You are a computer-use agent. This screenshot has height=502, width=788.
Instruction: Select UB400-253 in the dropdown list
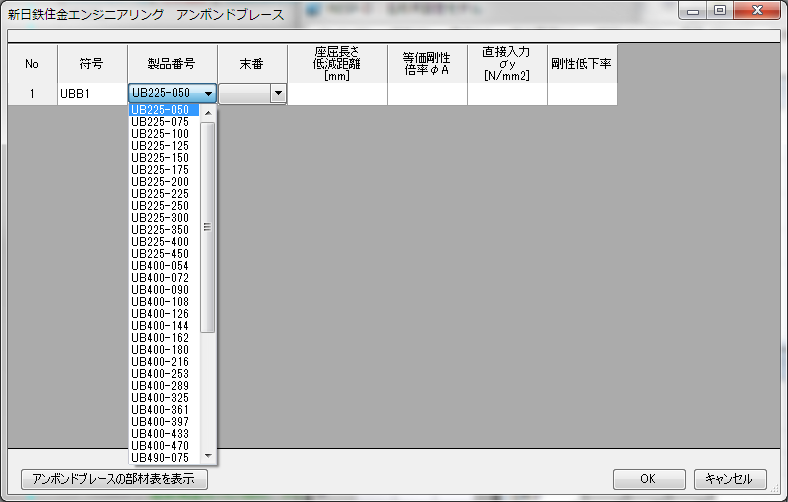tap(164, 374)
